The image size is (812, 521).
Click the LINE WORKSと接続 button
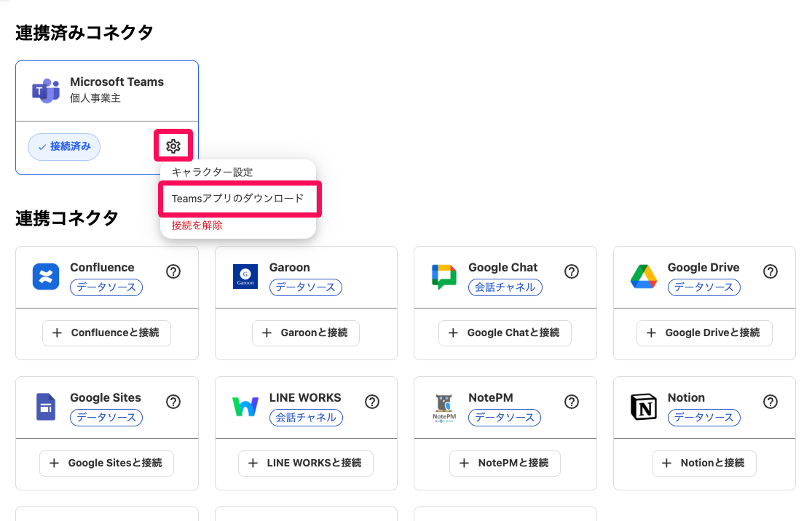(306, 463)
